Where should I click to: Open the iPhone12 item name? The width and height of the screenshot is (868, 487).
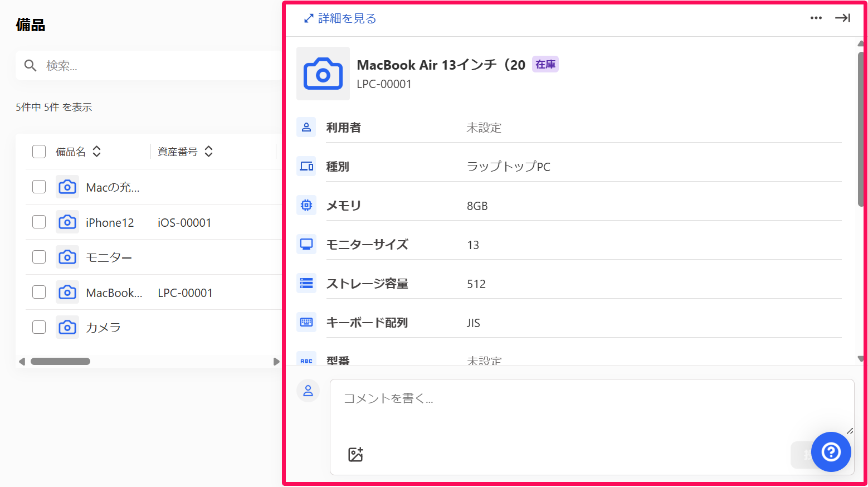110,222
